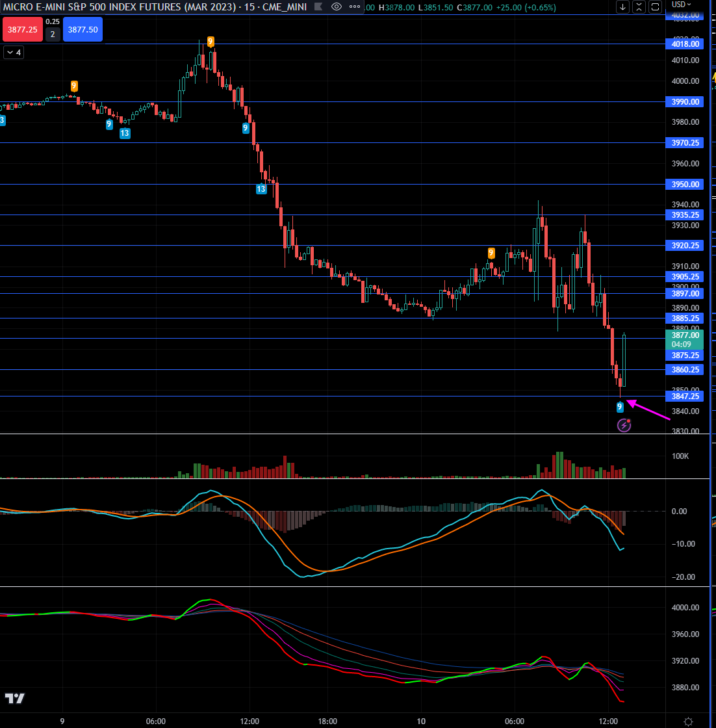716x728 pixels.
Task: Select the magenta arrow drawing on the chart
Action: (x=650, y=411)
